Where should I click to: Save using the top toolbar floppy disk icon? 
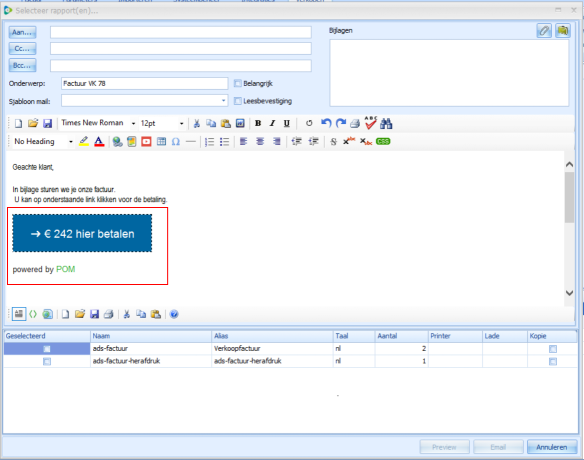pos(47,123)
